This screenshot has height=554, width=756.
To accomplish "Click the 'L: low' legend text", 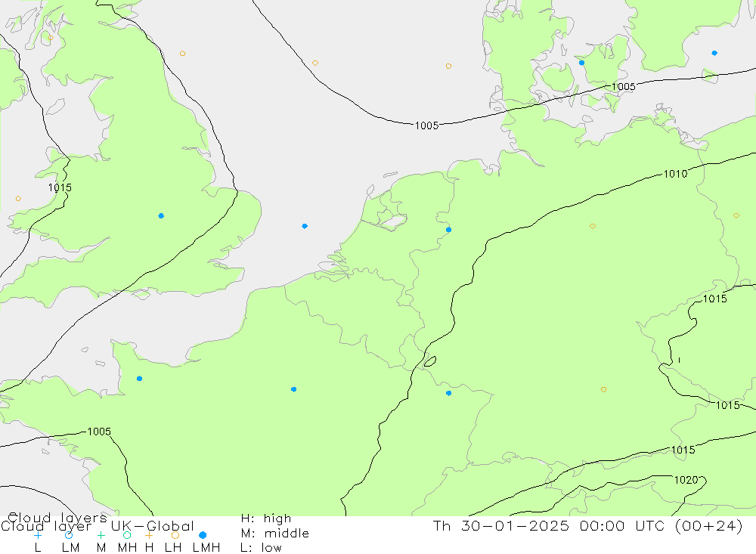I will click(x=261, y=548).
